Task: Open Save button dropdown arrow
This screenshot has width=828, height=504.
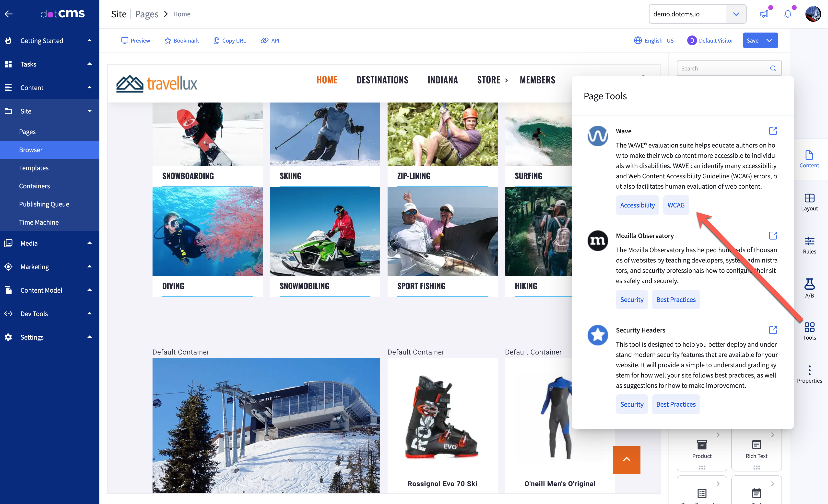Action: [769, 41]
